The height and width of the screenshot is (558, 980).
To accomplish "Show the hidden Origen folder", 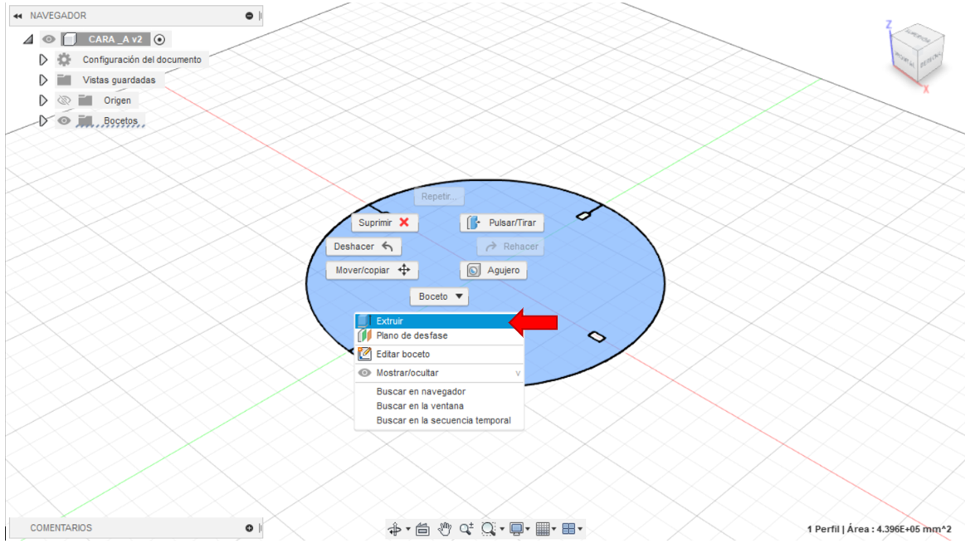I will click(64, 100).
